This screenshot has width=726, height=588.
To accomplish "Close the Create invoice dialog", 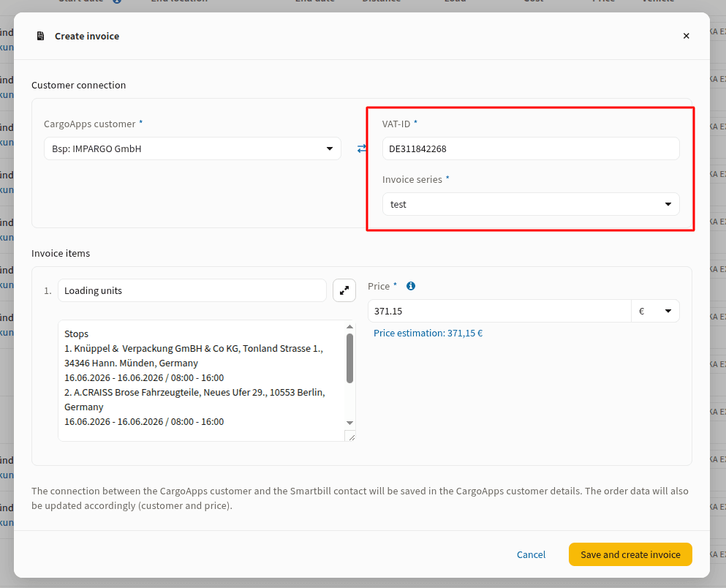I will click(x=687, y=36).
